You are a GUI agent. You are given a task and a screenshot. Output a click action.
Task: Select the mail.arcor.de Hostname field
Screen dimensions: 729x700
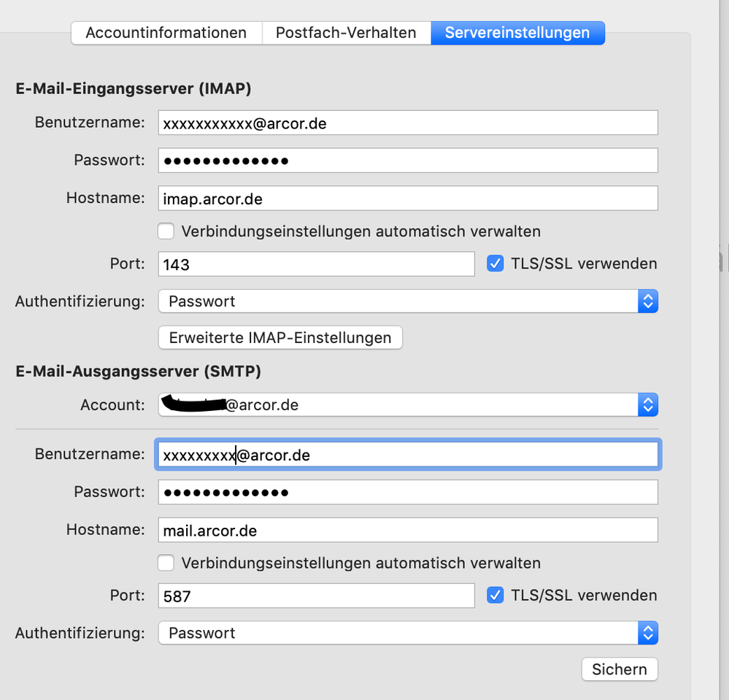pos(407,530)
